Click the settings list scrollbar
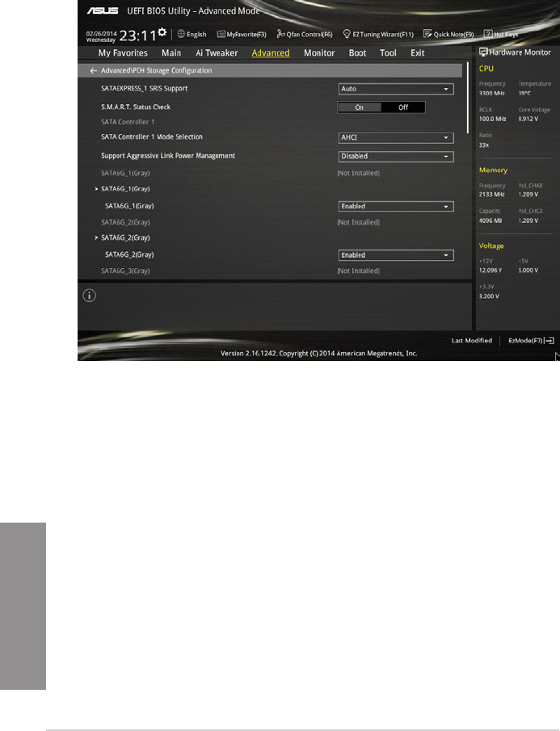Image resolution: width=560 pixels, height=731 pixels. [x=468, y=98]
